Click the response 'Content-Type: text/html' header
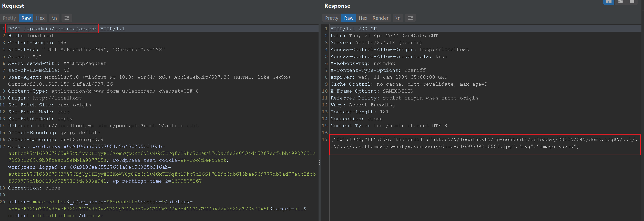 (389, 126)
